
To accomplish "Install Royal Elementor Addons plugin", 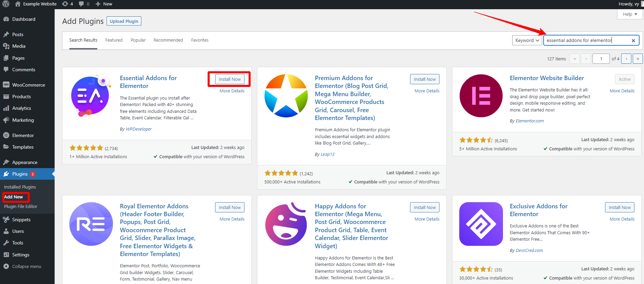I will click(x=230, y=207).
